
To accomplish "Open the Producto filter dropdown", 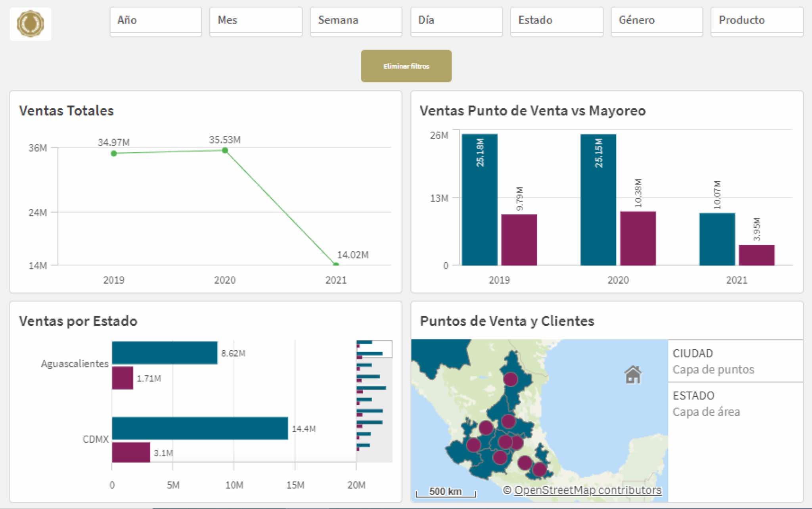I will tap(756, 20).
